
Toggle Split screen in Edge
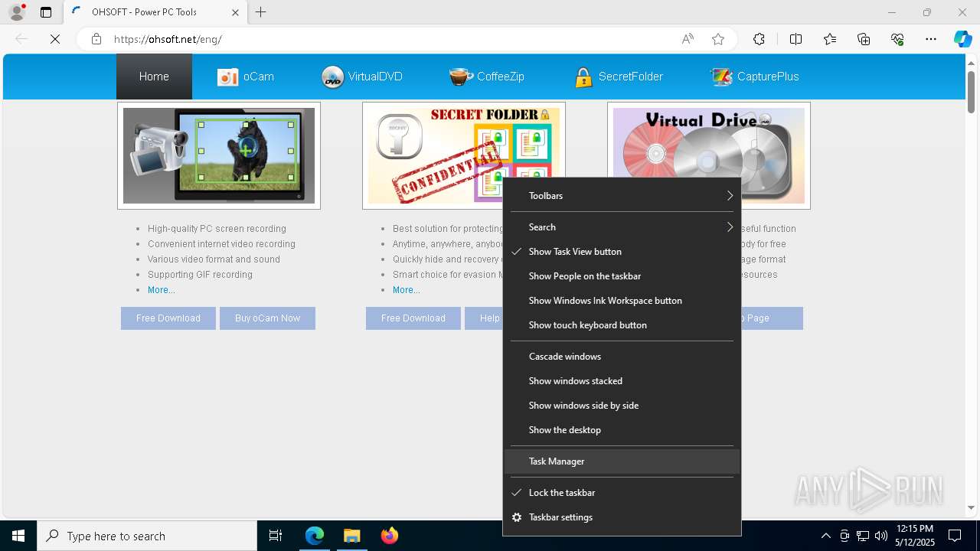pyautogui.click(x=795, y=39)
